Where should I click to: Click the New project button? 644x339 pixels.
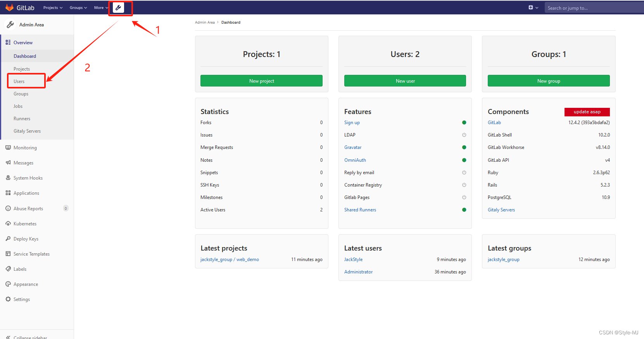[x=261, y=81]
